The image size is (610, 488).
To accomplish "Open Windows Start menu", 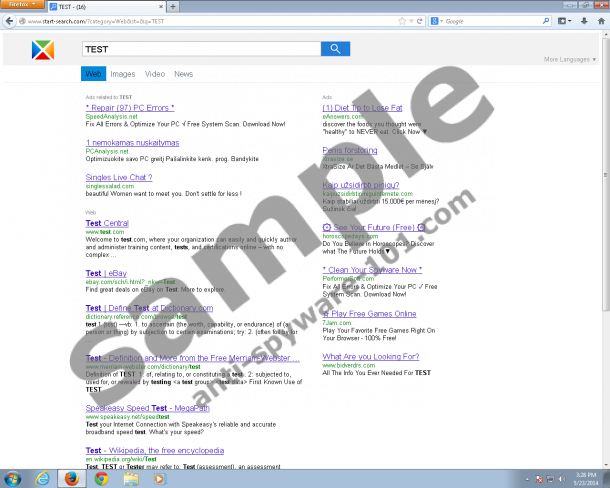I will tap(14, 477).
